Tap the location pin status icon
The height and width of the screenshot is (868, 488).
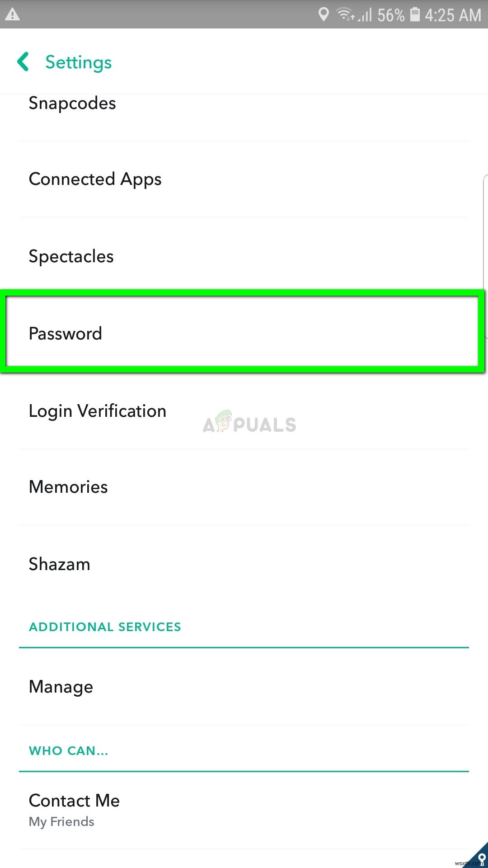click(323, 14)
